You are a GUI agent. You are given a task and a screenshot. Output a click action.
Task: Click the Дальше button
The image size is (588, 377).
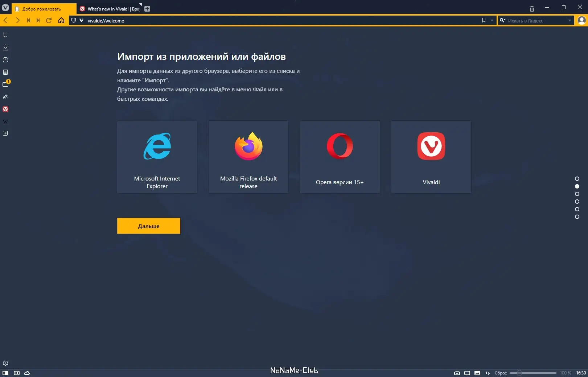tap(149, 226)
